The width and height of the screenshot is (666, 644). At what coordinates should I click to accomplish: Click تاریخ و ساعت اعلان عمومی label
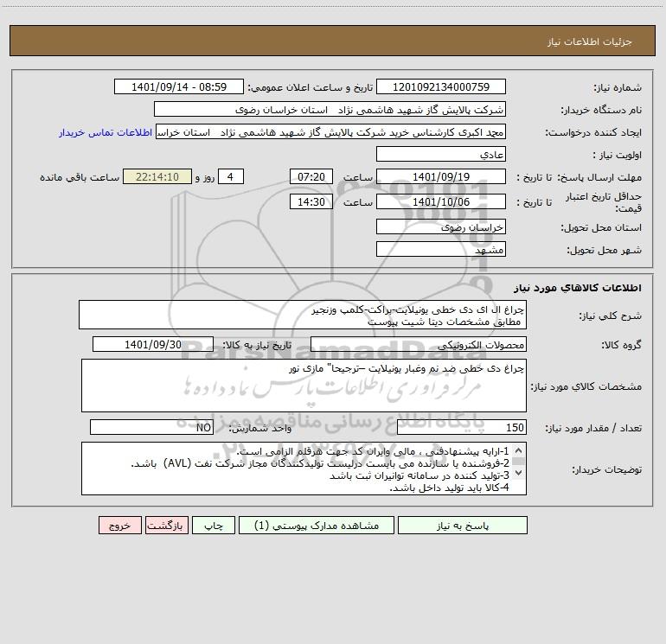click(311, 87)
